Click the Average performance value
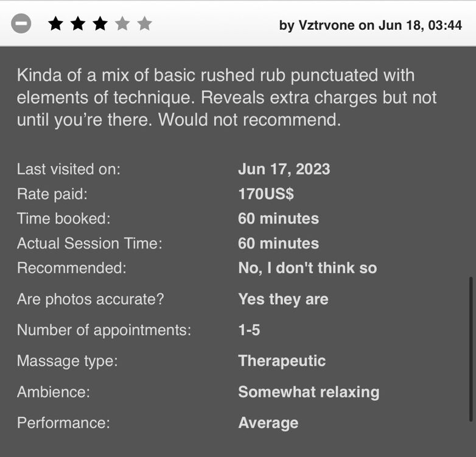The image size is (476, 457). (268, 423)
